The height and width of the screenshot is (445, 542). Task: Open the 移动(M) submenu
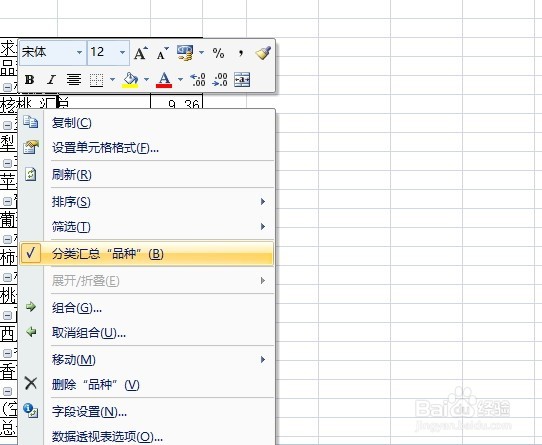tap(147, 360)
